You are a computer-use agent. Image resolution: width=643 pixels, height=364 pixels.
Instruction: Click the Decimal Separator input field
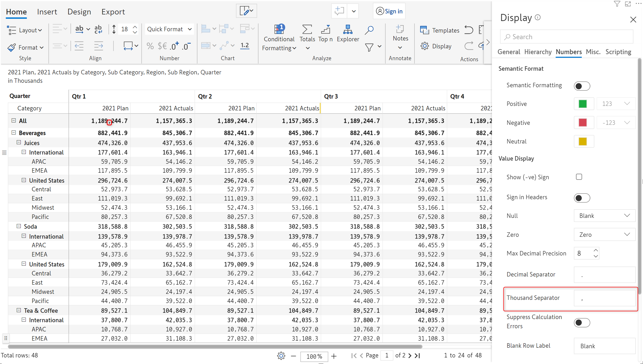(x=604, y=275)
